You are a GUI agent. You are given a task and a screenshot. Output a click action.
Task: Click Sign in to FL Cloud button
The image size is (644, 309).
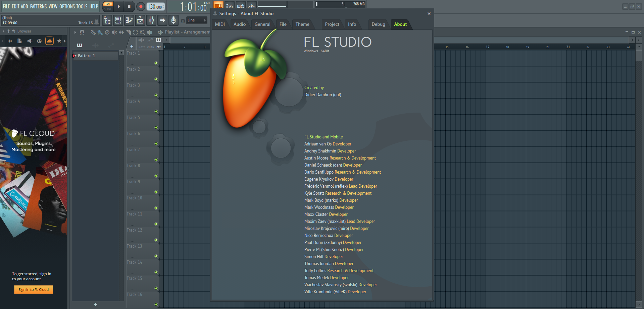(34, 290)
